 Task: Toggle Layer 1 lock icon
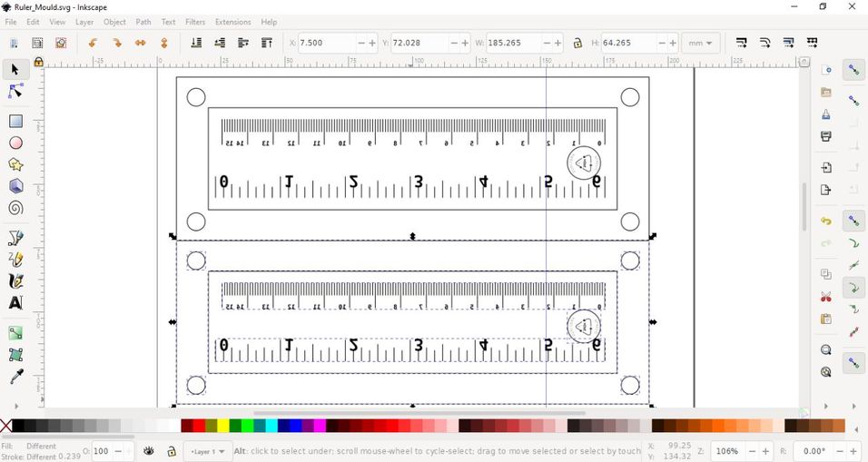[172, 451]
